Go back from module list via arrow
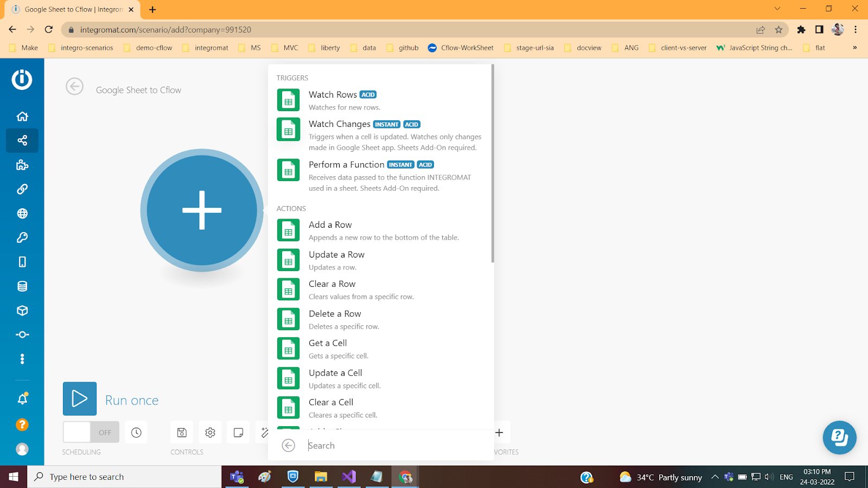868x488 pixels. (289, 445)
